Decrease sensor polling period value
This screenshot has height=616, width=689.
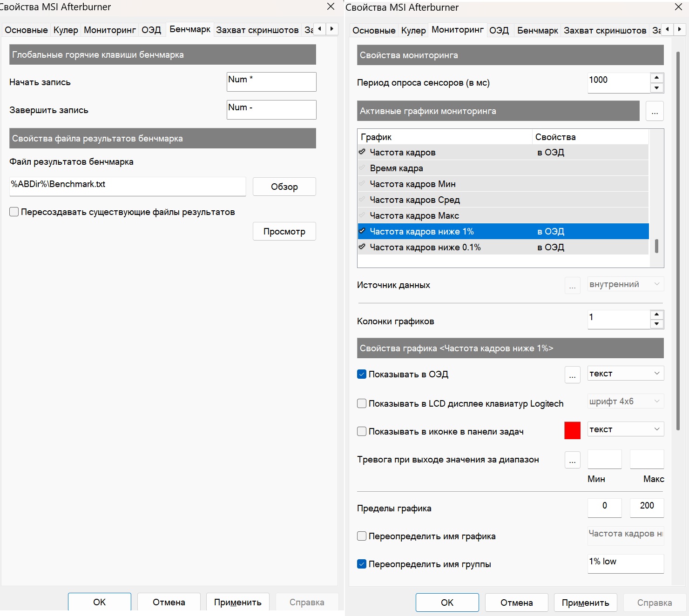click(656, 88)
